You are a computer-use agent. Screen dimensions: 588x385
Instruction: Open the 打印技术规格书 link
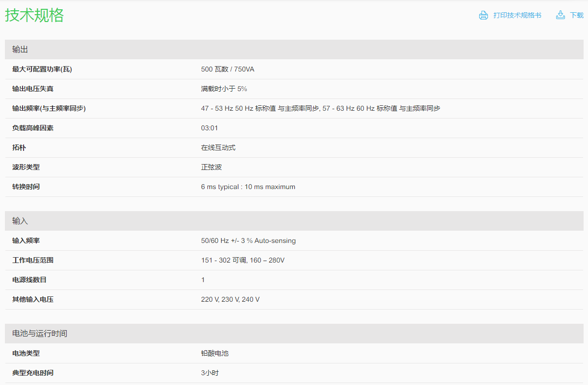point(517,15)
